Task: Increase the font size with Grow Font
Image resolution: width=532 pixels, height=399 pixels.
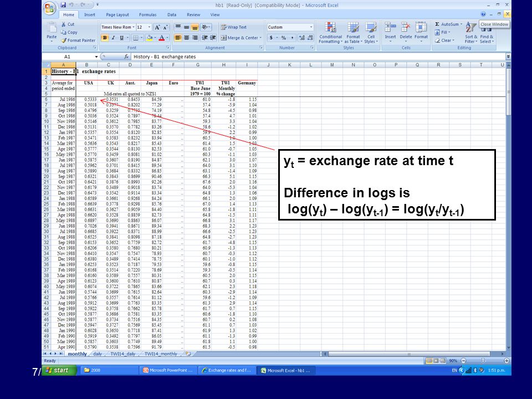Action: click(157, 27)
